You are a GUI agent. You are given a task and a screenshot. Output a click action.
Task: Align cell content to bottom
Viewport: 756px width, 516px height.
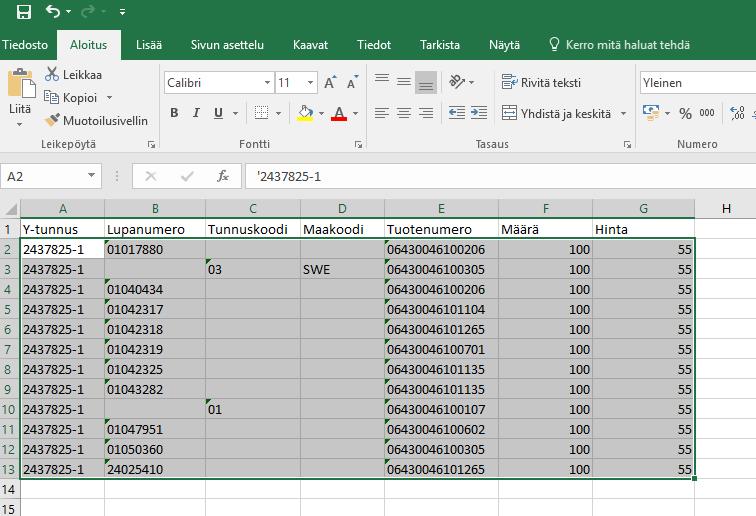(426, 82)
